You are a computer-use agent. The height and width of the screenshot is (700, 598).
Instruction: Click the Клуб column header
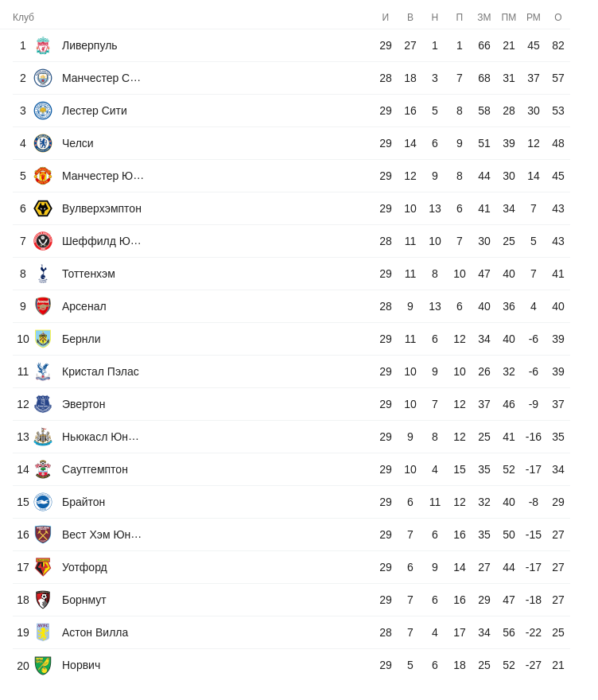23,17
